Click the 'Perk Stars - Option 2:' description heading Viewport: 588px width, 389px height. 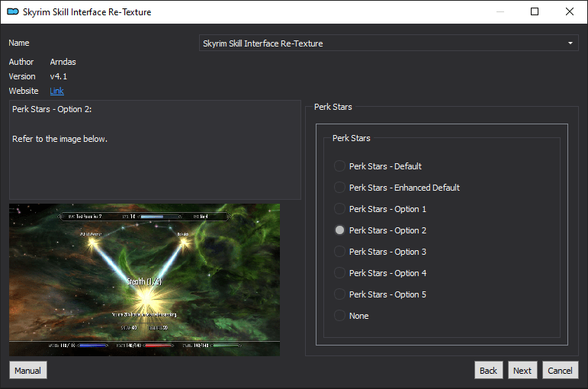click(x=52, y=109)
